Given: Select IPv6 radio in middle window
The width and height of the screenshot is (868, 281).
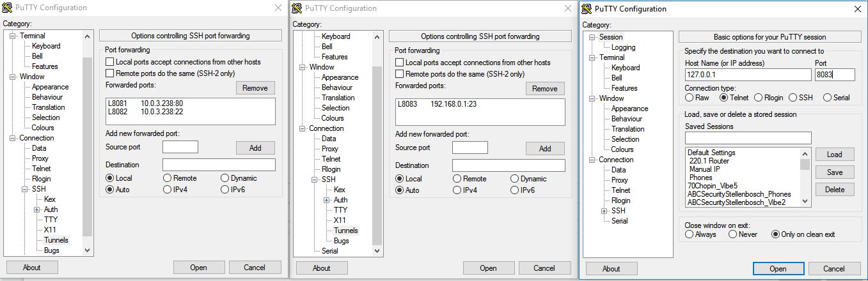Looking at the screenshot, I should 515,190.
